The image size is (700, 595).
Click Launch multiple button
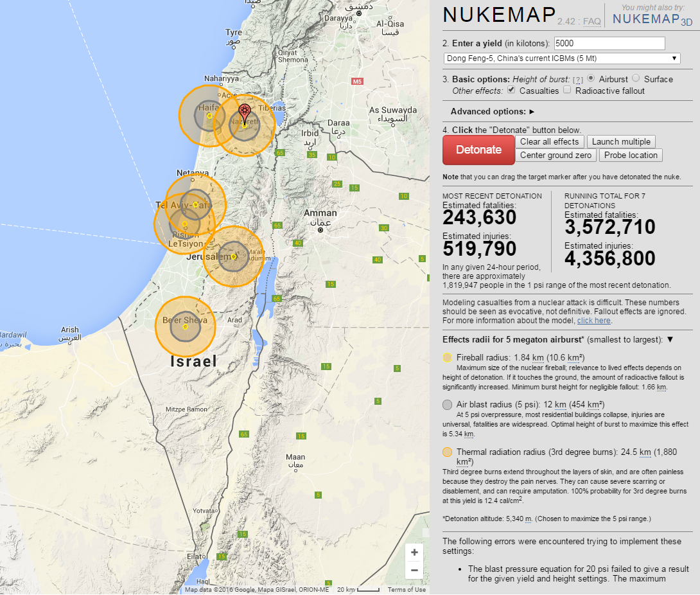(x=621, y=141)
